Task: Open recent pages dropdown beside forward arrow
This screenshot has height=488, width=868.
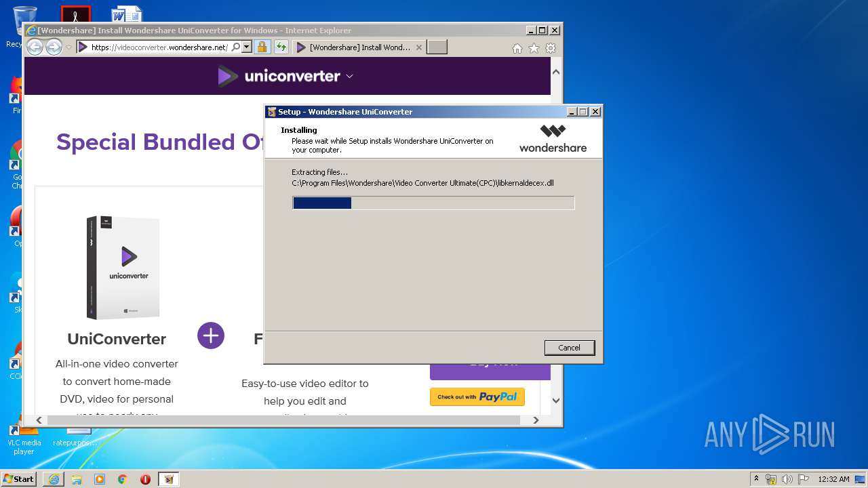Action: point(68,47)
